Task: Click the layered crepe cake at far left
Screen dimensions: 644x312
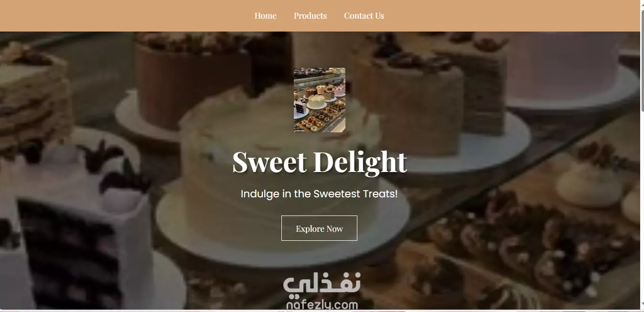Action: click(x=33, y=103)
